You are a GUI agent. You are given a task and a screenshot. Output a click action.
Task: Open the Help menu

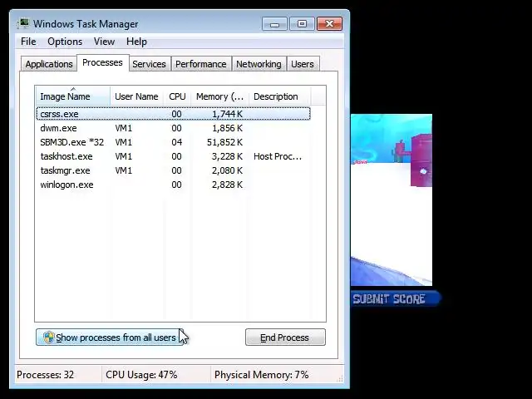point(136,42)
